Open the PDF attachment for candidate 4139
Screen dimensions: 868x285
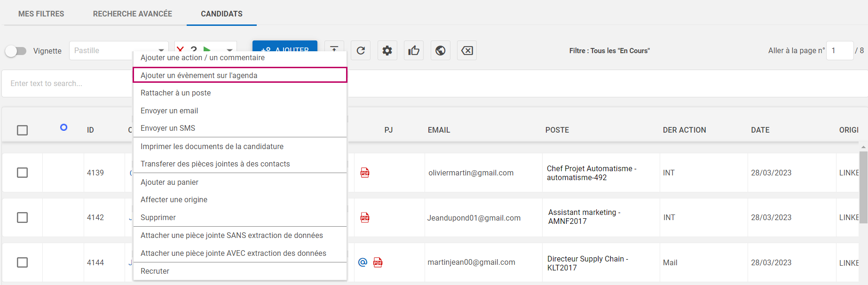click(x=365, y=173)
